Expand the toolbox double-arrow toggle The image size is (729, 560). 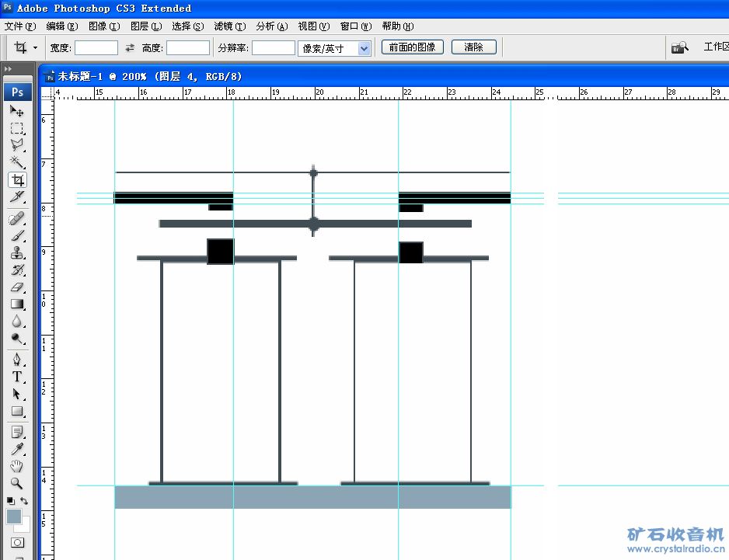[x=8, y=69]
